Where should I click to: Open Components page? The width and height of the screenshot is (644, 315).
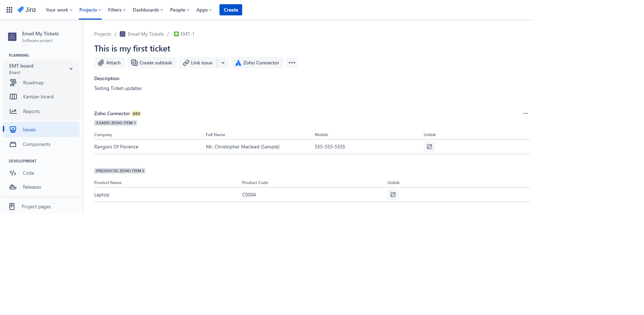click(36, 144)
